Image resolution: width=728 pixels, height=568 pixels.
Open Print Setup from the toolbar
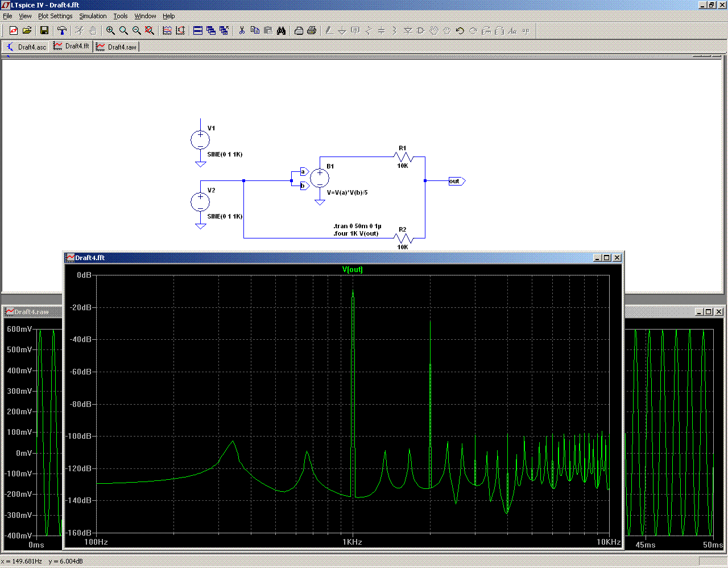pyautogui.click(x=299, y=31)
